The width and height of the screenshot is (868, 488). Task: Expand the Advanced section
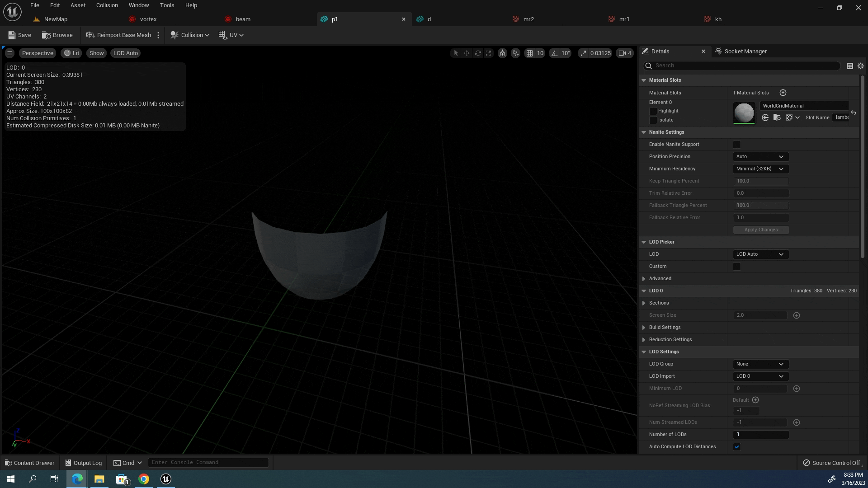point(644,279)
